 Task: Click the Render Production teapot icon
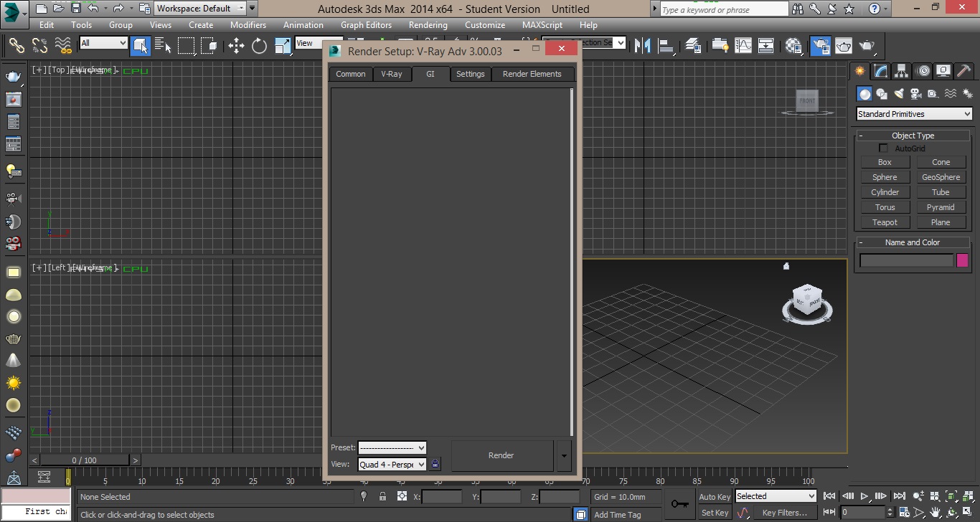[x=867, y=46]
